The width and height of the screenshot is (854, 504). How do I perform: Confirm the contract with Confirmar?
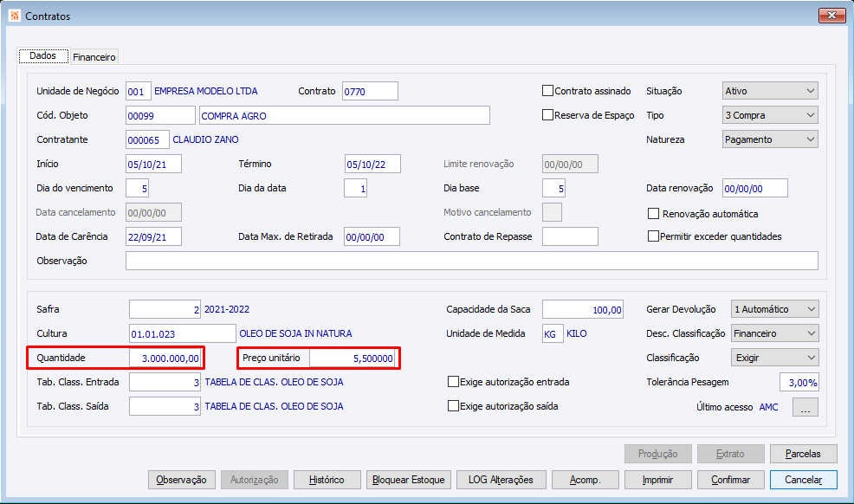click(730, 480)
